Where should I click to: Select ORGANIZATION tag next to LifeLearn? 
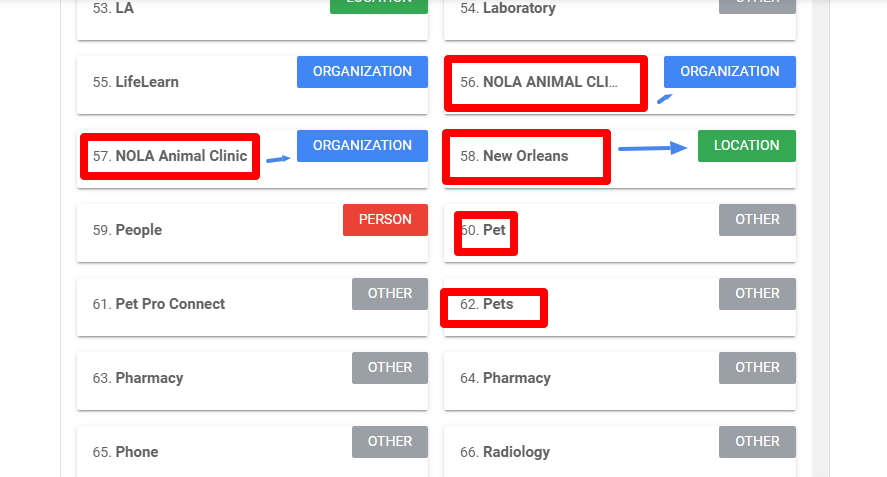coord(362,72)
